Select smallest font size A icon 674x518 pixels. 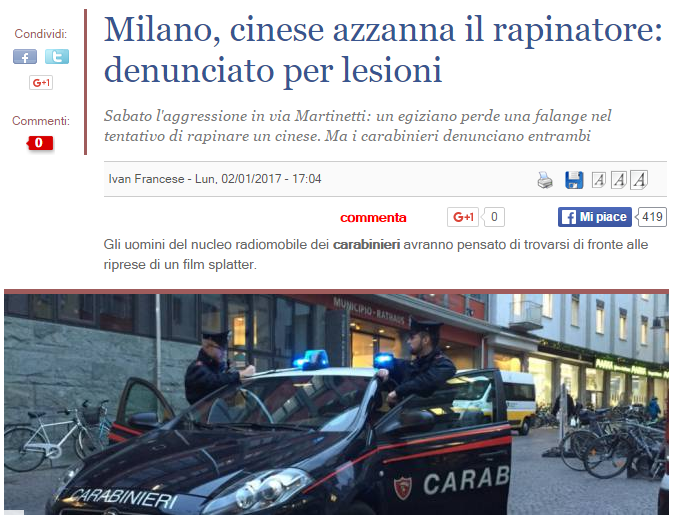(599, 180)
